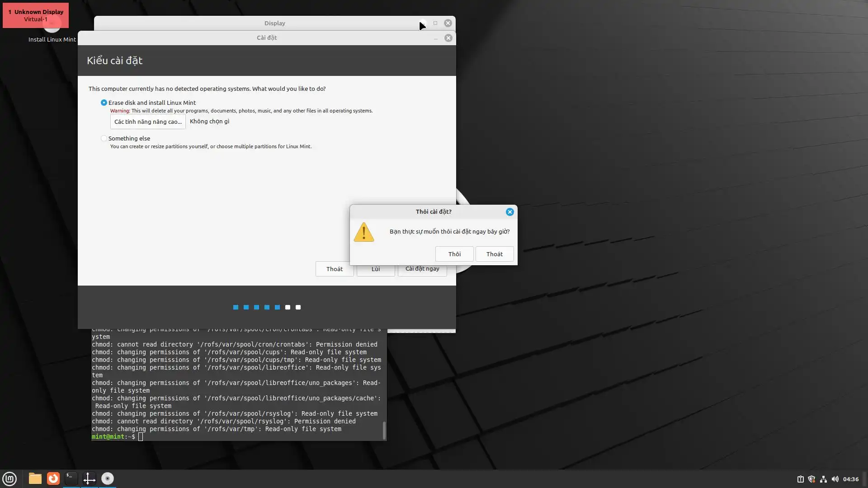This screenshot has width=868, height=488.
Task: Click the Install Linux Mint desktop icon
Action: pyautogui.click(x=52, y=32)
